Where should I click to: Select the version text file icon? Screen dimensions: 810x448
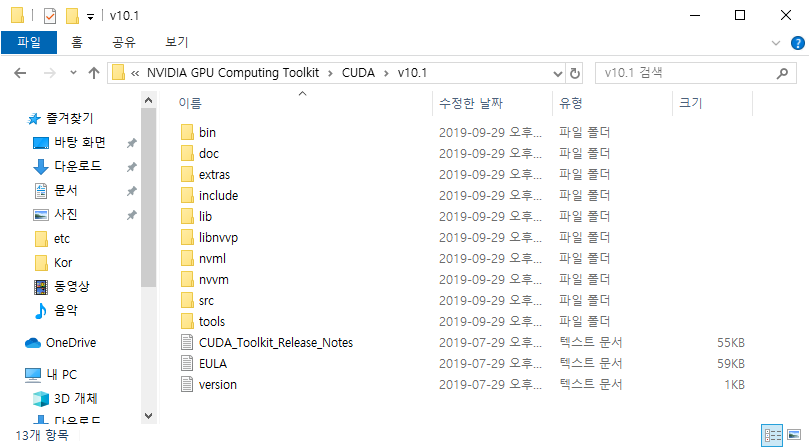187,384
